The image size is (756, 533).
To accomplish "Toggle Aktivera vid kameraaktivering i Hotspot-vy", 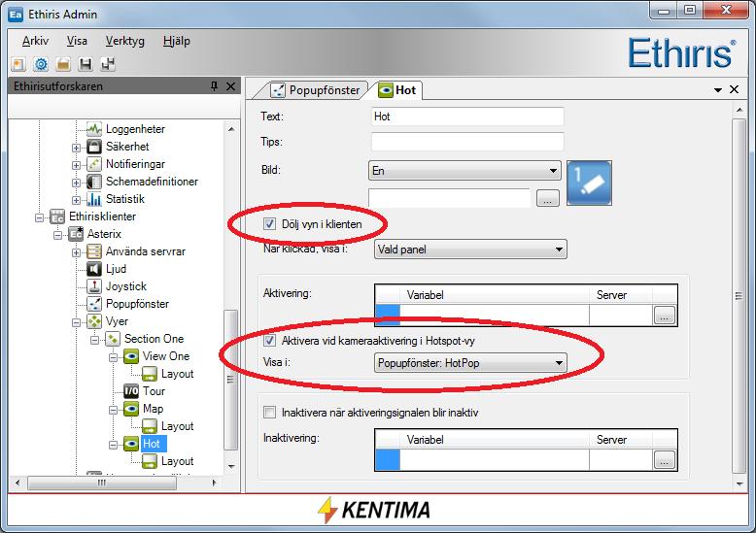I will click(269, 341).
